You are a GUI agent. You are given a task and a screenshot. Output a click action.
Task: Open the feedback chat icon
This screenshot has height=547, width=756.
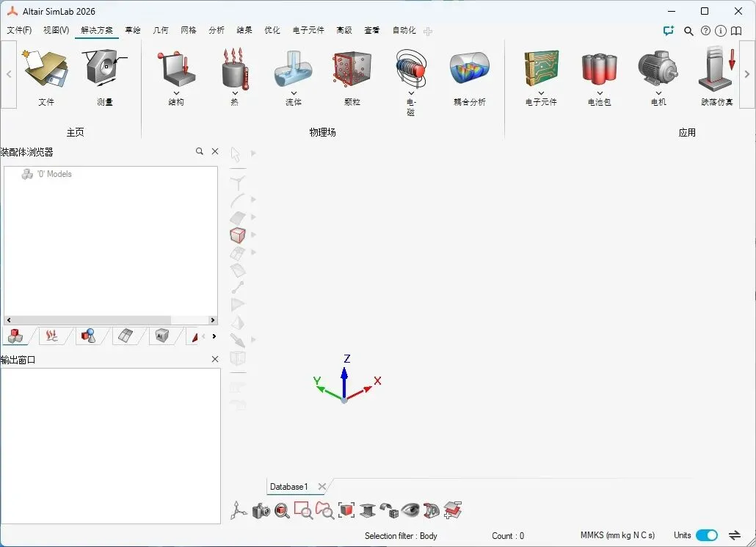[x=668, y=31]
